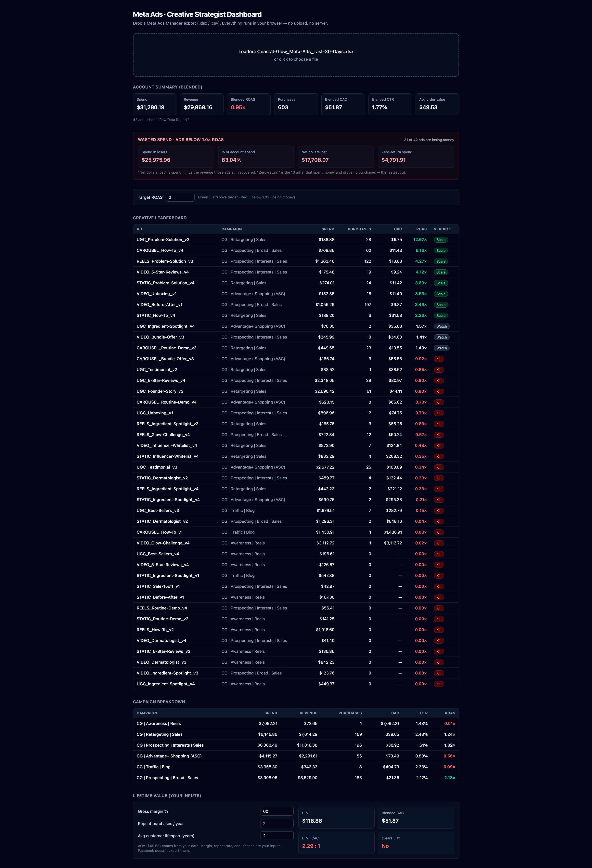Click CG | Traffic | Blog campaign breakdown row

pos(296,767)
